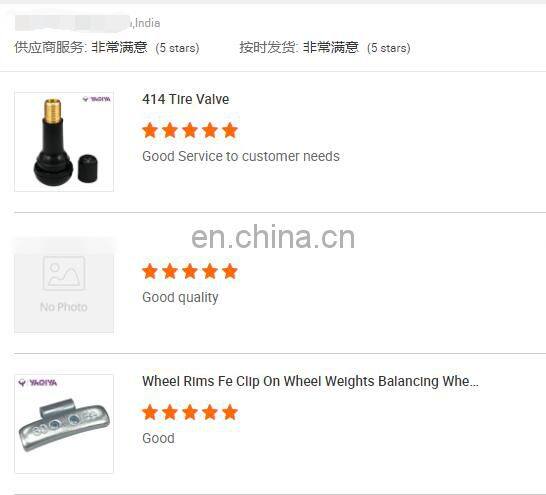Select the 'Good quality' review text
This screenshot has height=495, width=546.
(180, 297)
